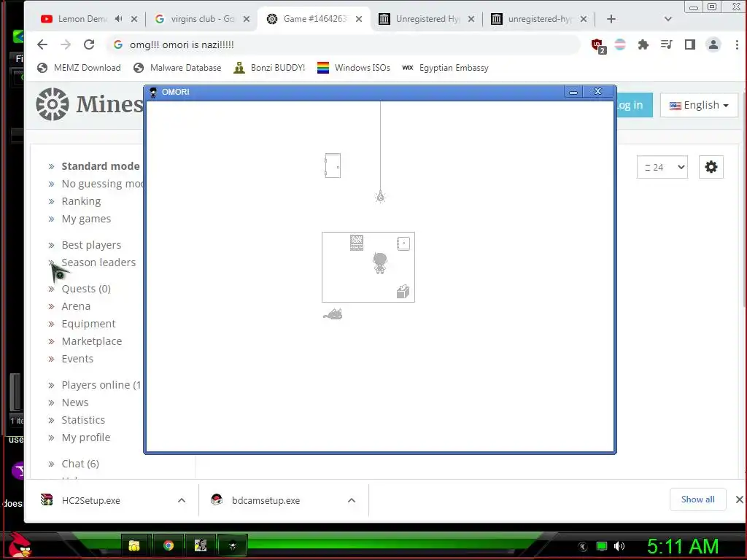Click the Omori character sprite

[379, 262]
